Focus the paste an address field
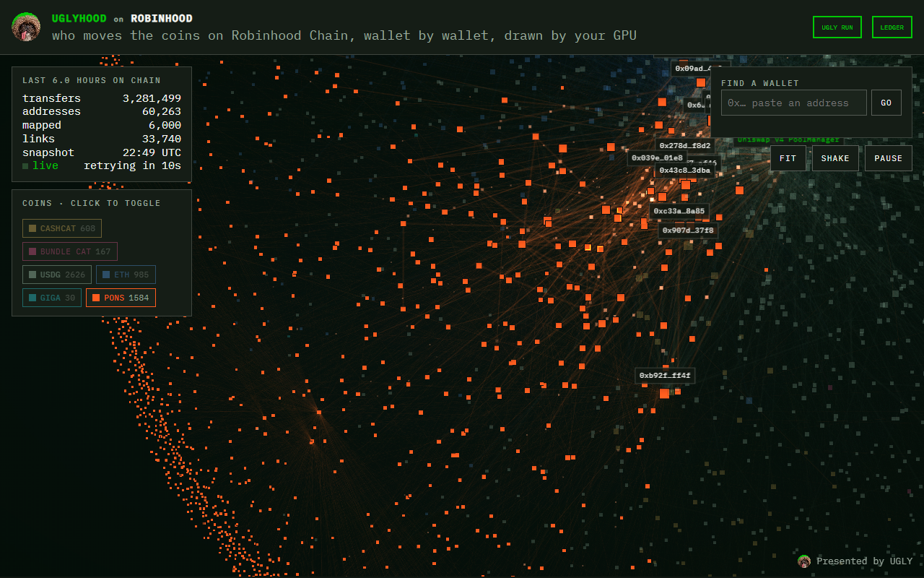 point(794,103)
